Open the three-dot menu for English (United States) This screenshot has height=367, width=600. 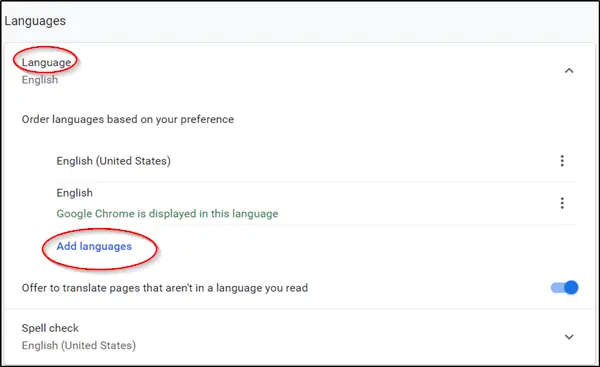(x=562, y=161)
